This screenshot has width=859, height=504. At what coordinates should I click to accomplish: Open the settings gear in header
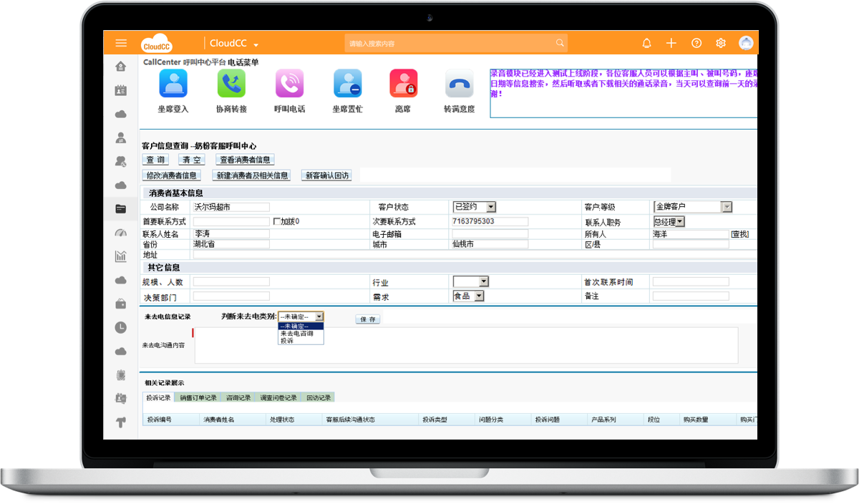pyautogui.click(x=720, y=43)
